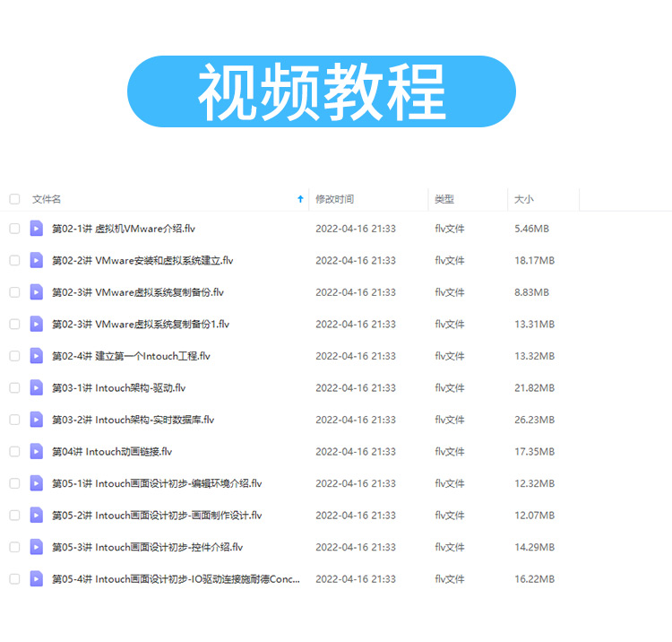
Task: Click the video icon of 第02-4讲 建立第一个Intouch工程.flv
Action: [x=37, y=356]
